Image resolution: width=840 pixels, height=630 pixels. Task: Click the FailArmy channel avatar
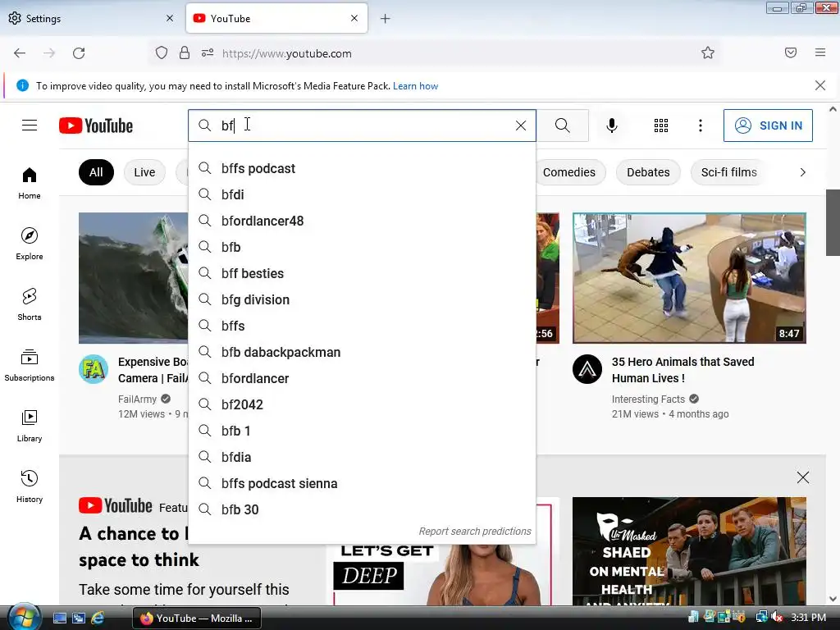pyautogui.click(x=94, y=369)
